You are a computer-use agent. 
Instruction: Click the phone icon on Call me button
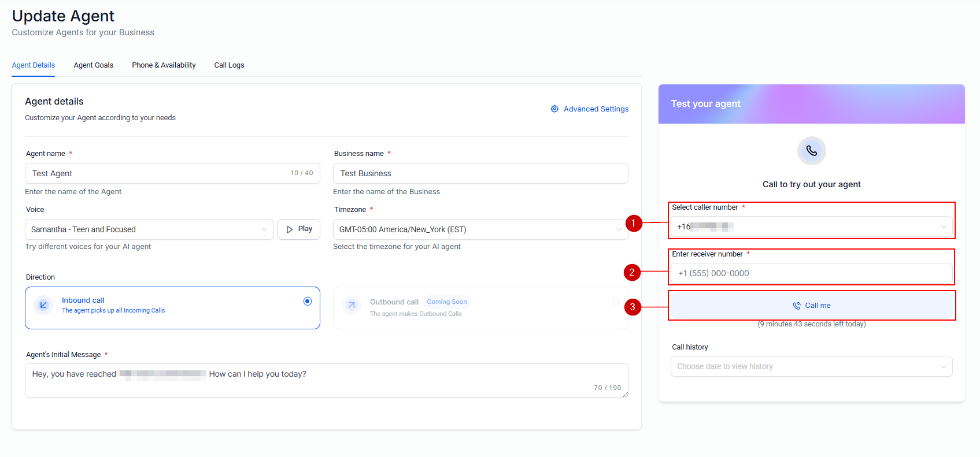(797, 306)
